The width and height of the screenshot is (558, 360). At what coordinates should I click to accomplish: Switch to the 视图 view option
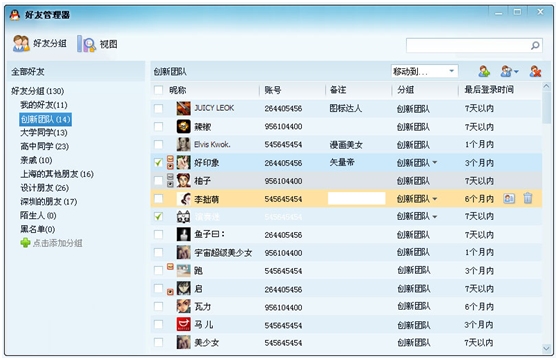97,44
